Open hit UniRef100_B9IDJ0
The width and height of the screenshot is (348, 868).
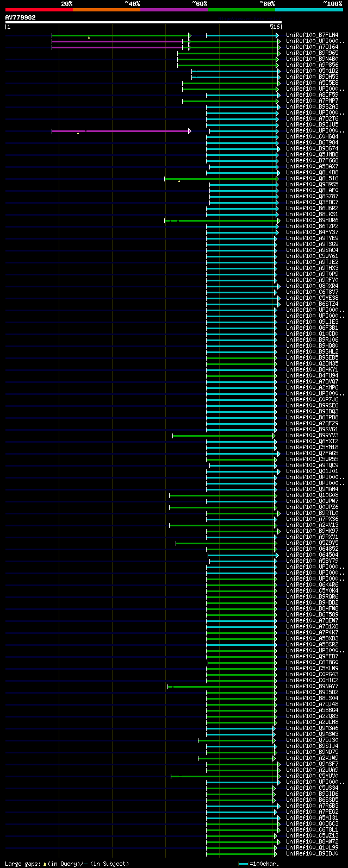tap(312, 854)
